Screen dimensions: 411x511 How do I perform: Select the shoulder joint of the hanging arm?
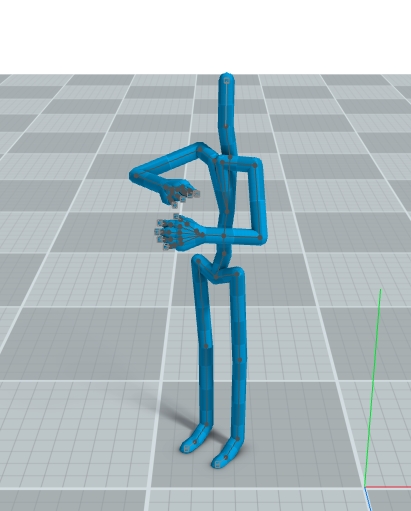[x=255, y=165]
